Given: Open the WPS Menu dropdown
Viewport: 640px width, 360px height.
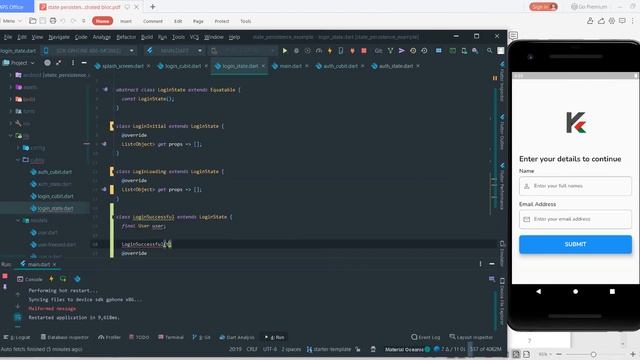Looking at the screenshot, I should coord(11,21).
